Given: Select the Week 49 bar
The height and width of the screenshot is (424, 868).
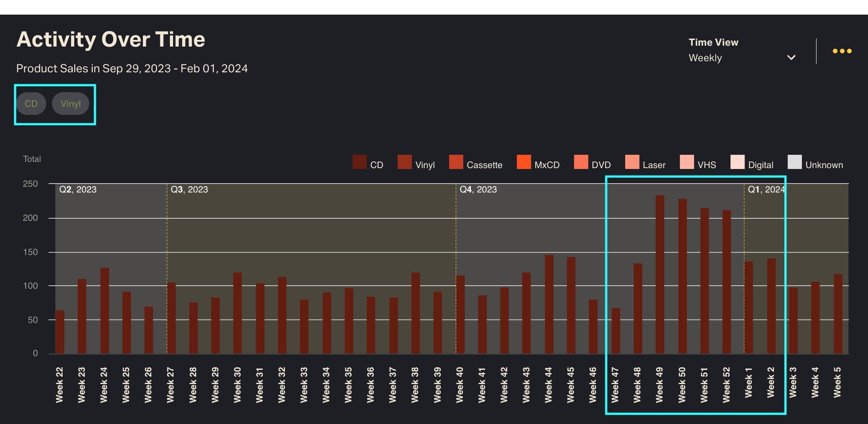Looking at the screenshot, I should (660, 274).
